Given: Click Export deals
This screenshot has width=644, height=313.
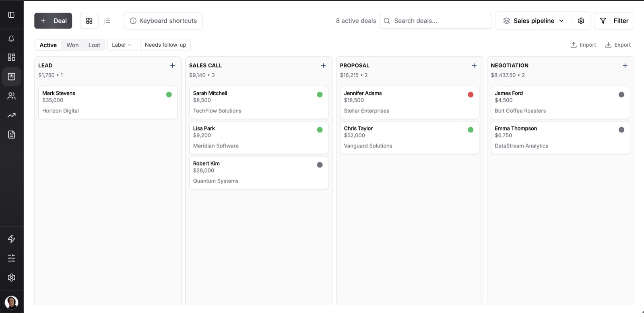Looking at the screenshot, I should (618, 45).
